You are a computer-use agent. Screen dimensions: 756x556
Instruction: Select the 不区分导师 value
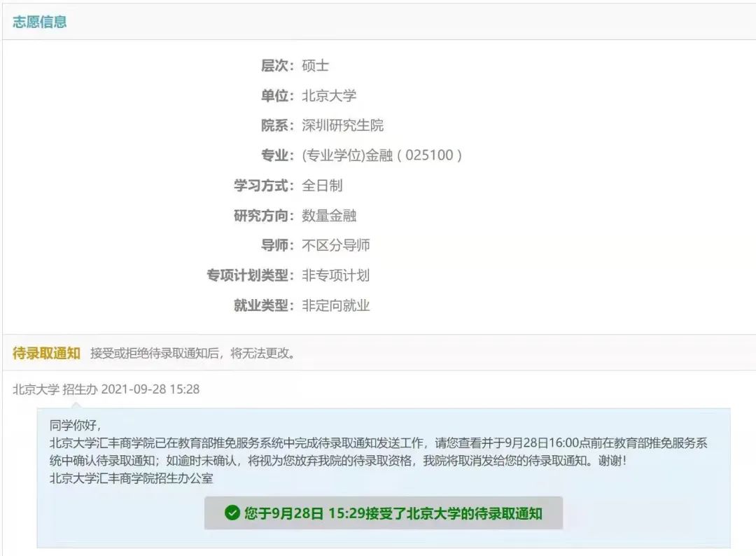(x=335, y=246)
